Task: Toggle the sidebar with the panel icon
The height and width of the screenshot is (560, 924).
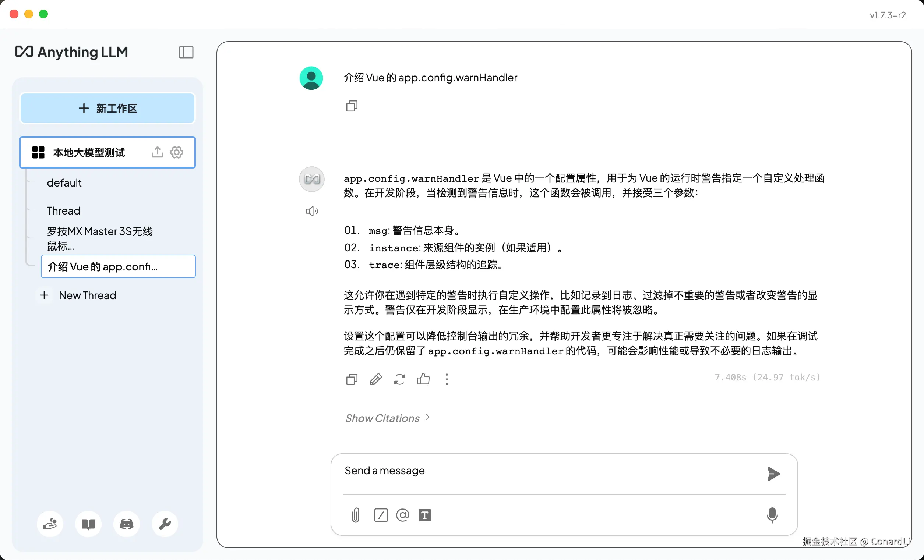Action: click(186, 52)
